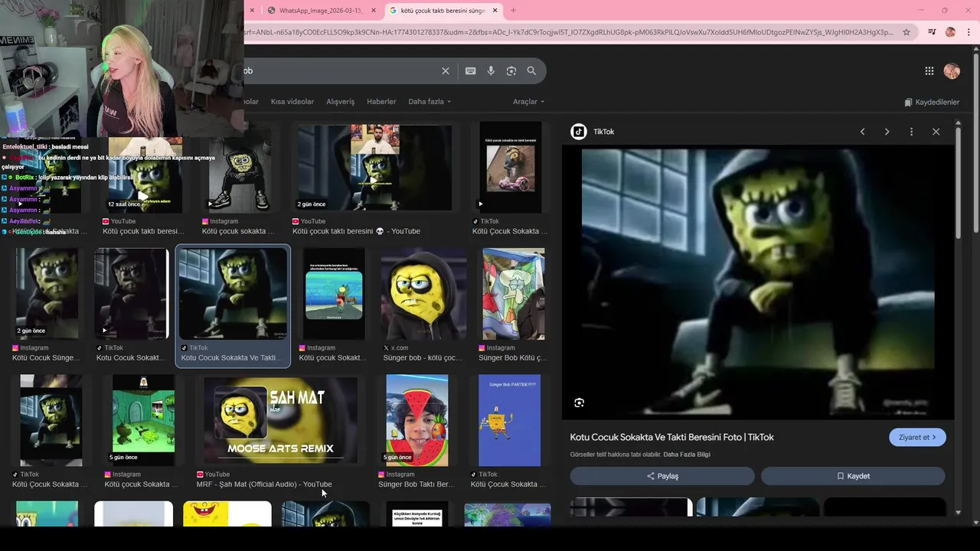
Task: Share the image with Paylaş
Action: click(x=662, y=476)
